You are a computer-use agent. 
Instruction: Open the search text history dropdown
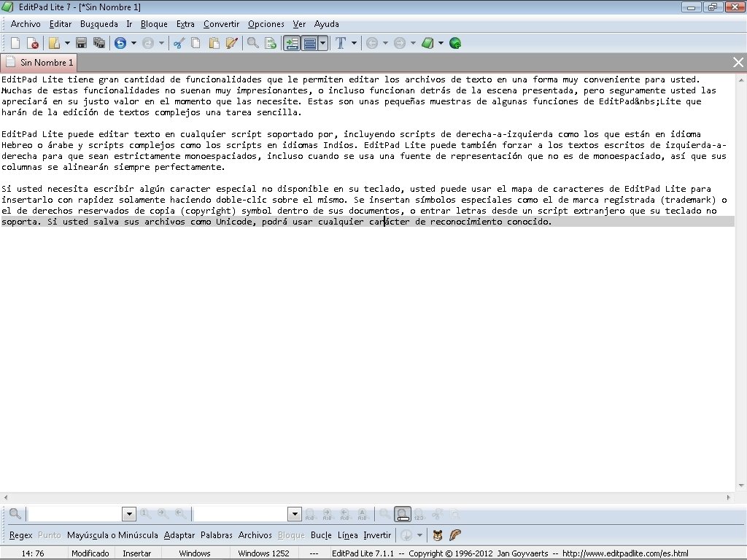129,514
